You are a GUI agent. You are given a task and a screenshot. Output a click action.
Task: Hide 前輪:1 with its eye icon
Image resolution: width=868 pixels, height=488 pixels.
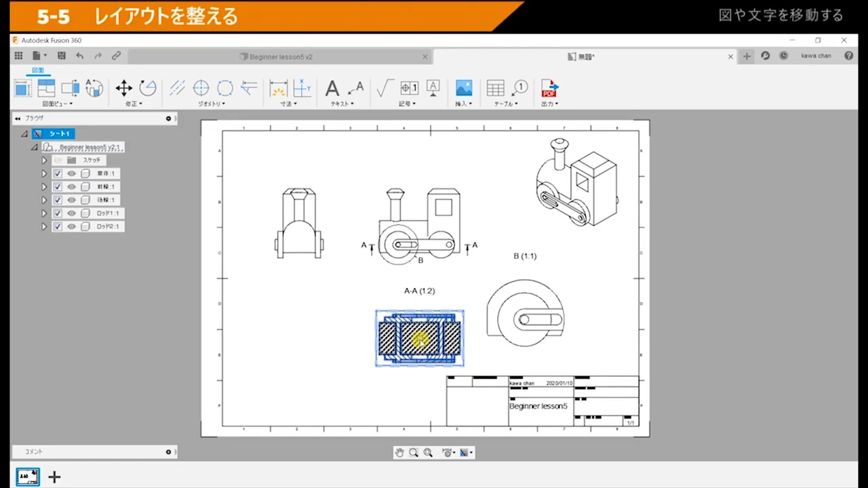tap(71, 186)
